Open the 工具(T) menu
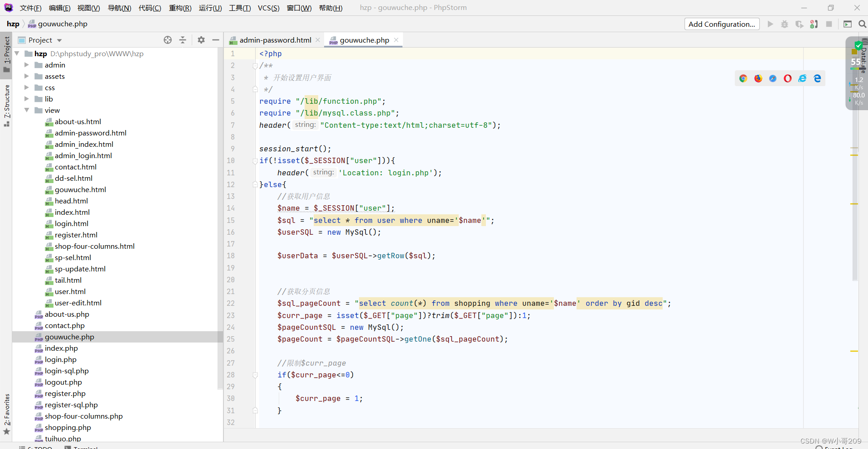The width and height of the screenshot is (868, 449). (240, 8)
